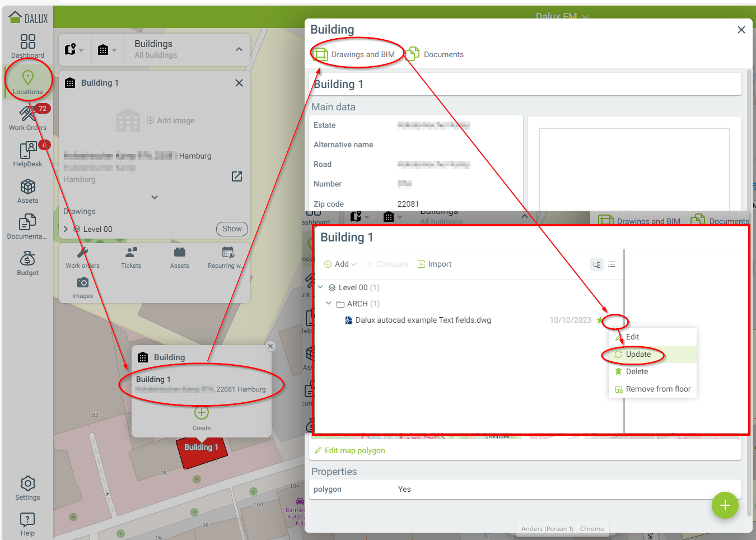Image resolution: width=756 pixels, height=540 pixels.
Task: Toggle the green star on the dwg file
Action: [600, 320]
